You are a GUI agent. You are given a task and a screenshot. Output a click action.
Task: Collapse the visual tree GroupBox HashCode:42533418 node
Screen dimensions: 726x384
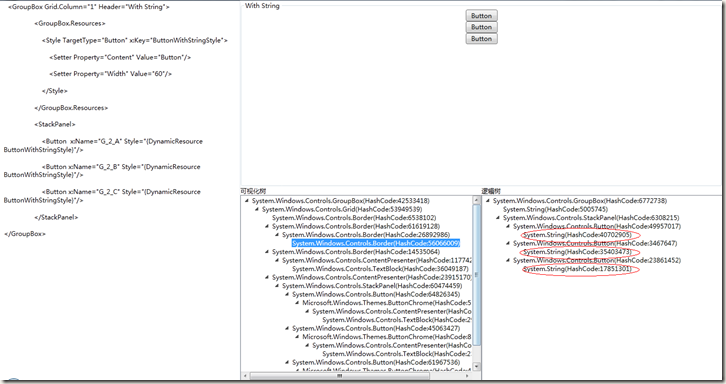pos(247,201)
